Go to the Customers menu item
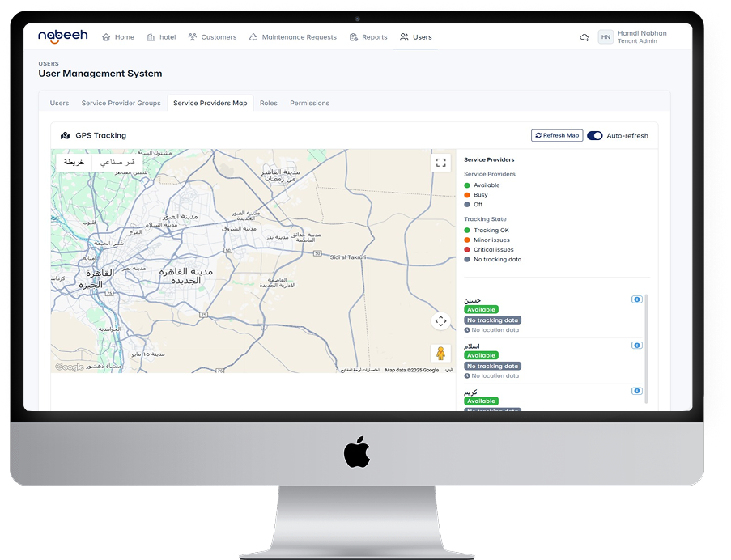This screenshot has height=560, width=731. click(212, 37)
